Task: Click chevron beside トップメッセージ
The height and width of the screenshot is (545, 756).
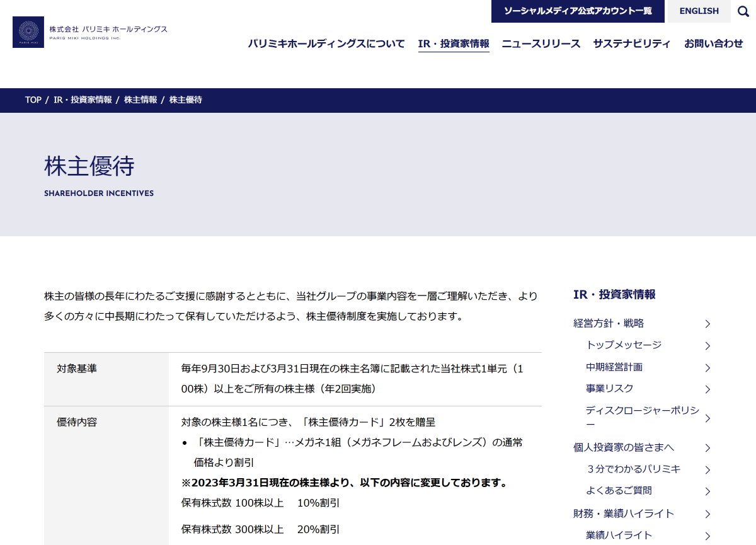Action: [707, 346]
